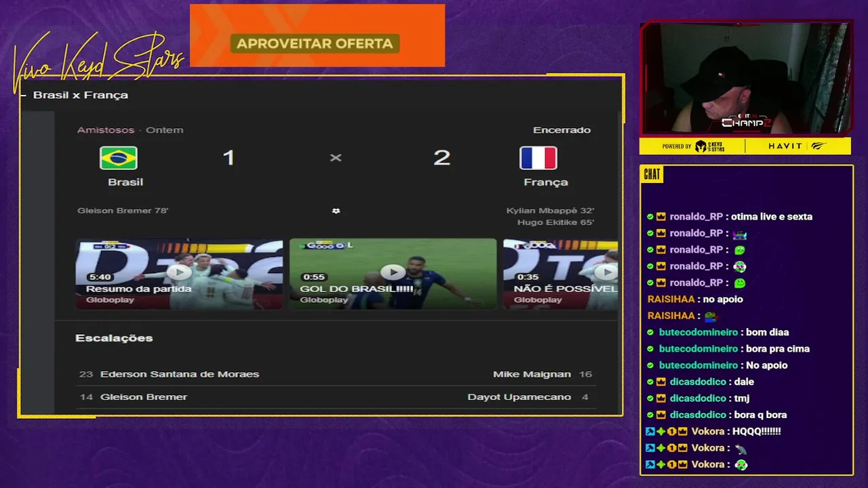The height and width of the screenshot is (488, 868).
Task: Open the Brasil team name link
Action: 125,182
